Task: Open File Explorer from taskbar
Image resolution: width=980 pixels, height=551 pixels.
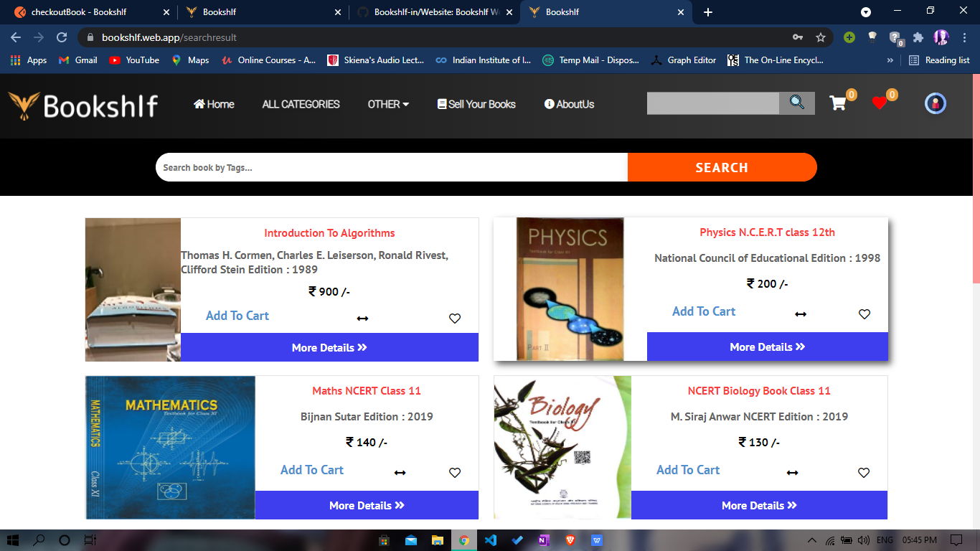Action: pyautogui.click(x=437, y=540)
